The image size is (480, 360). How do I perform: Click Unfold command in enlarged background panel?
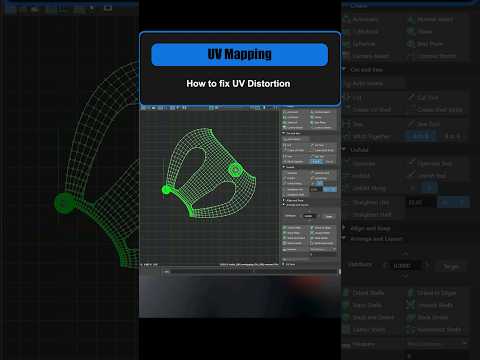click(x=361, y=176)
